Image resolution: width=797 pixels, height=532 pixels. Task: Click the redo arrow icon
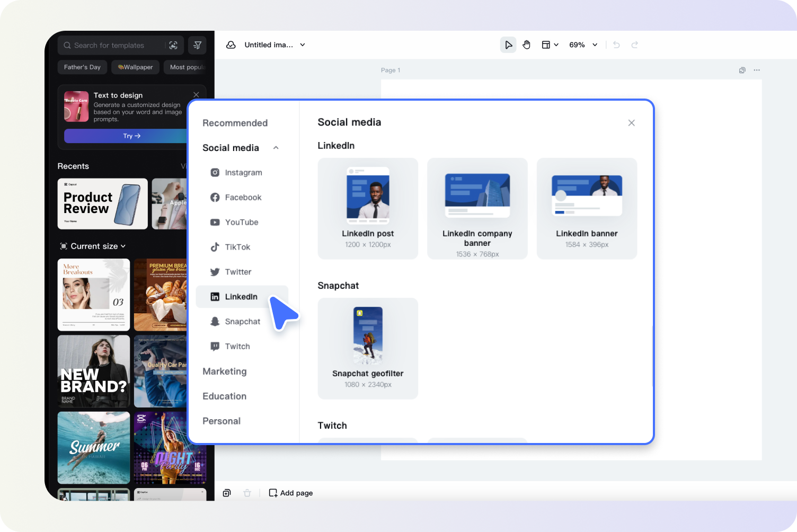pos(635,45)
